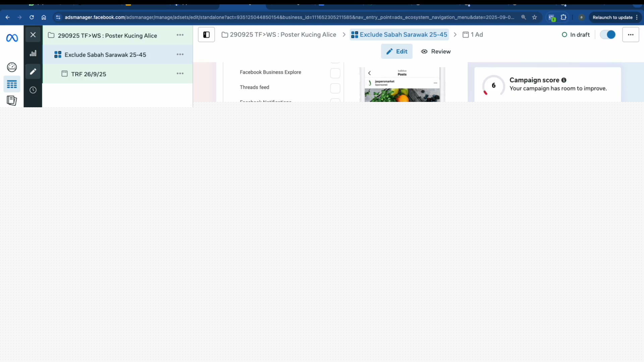Open the account overview gauge icon
This screenshot has height=362, width=644.
tap(12, 67)
